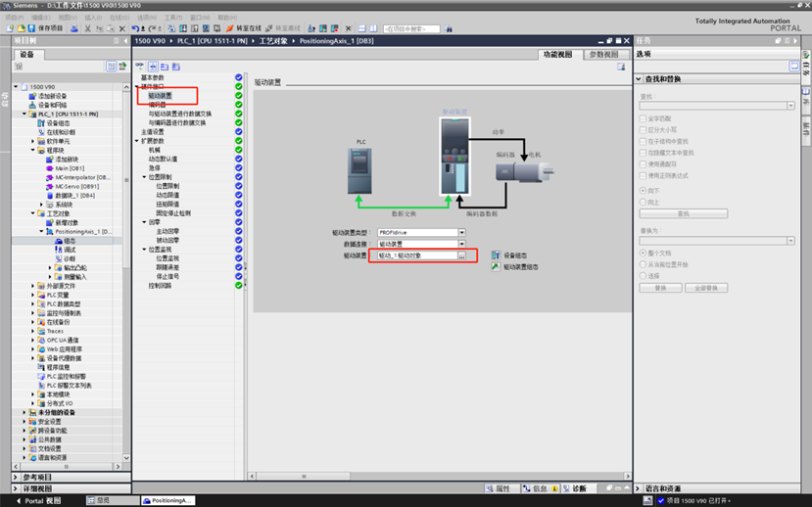Collapse the PLC_1 [CPU 1511-1 PN] node
Screen dimensions: 812x507
click(x=24, y=114)
